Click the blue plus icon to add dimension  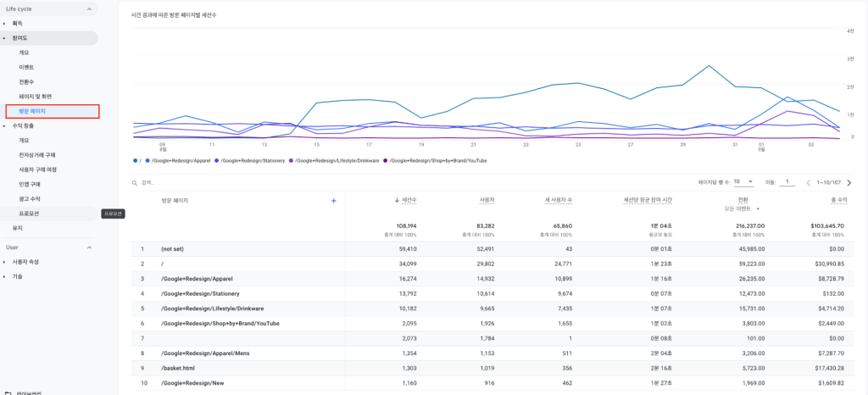click(x=333, y=201)
